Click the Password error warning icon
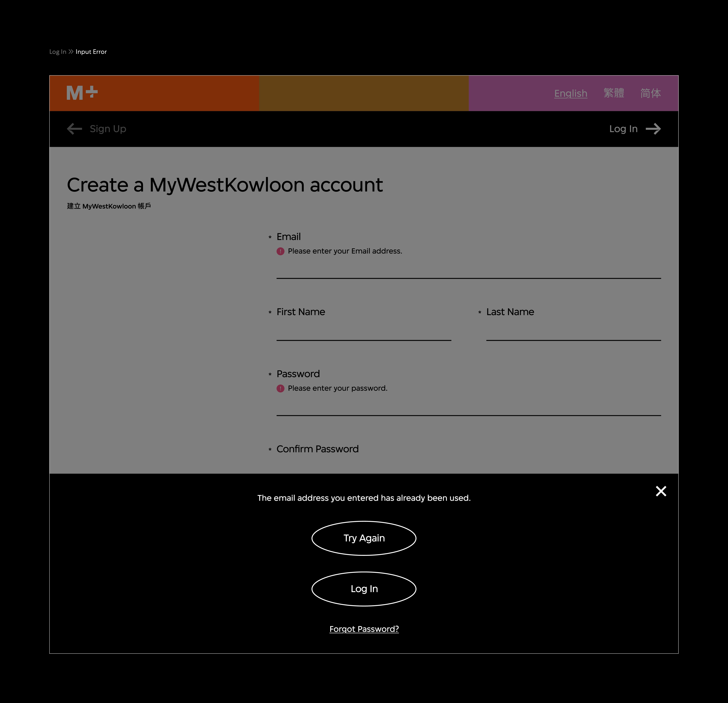 coord(280,388)
